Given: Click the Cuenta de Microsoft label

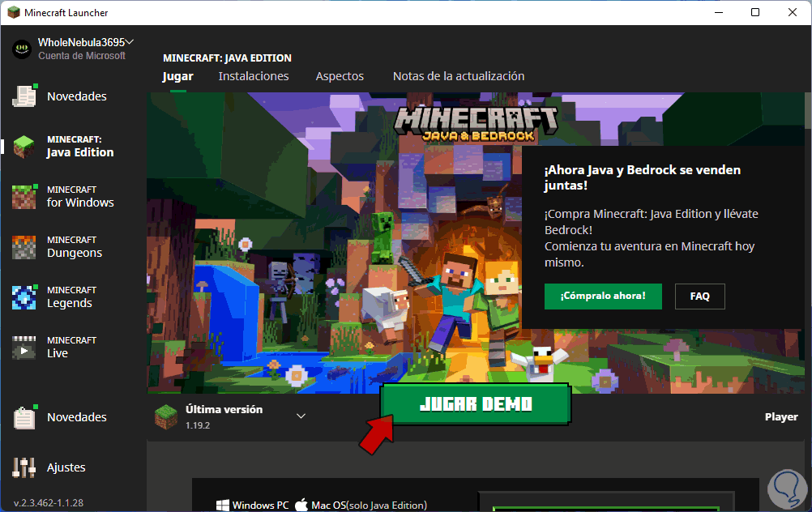Looking at the screenshot, I should [x=82, y=56].
